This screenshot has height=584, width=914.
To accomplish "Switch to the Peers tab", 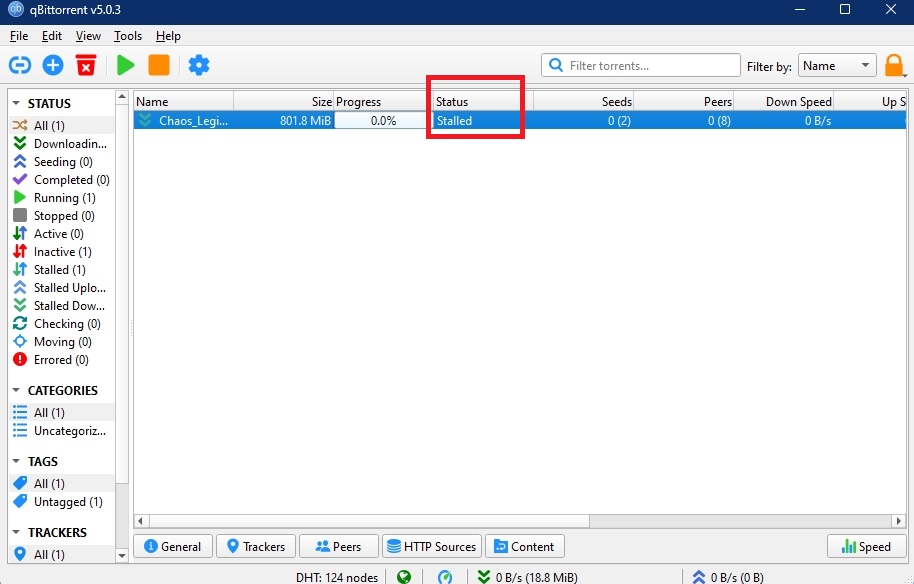I will tap(339, 547).
